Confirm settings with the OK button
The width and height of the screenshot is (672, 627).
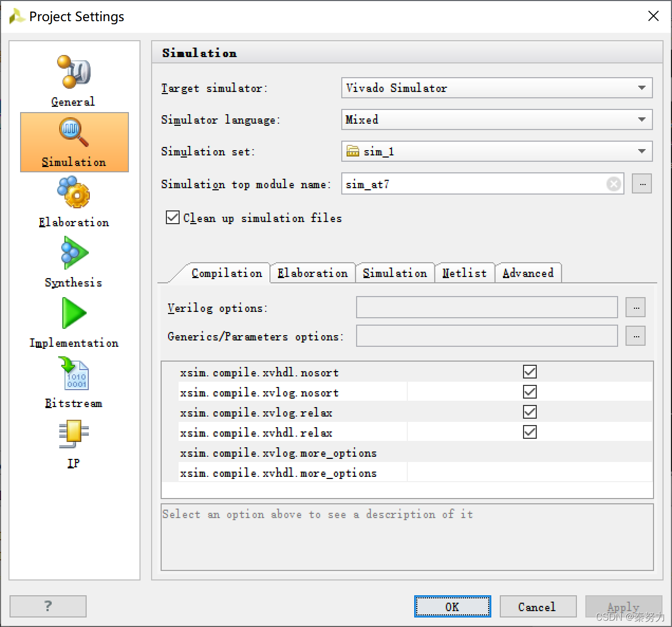452,606
